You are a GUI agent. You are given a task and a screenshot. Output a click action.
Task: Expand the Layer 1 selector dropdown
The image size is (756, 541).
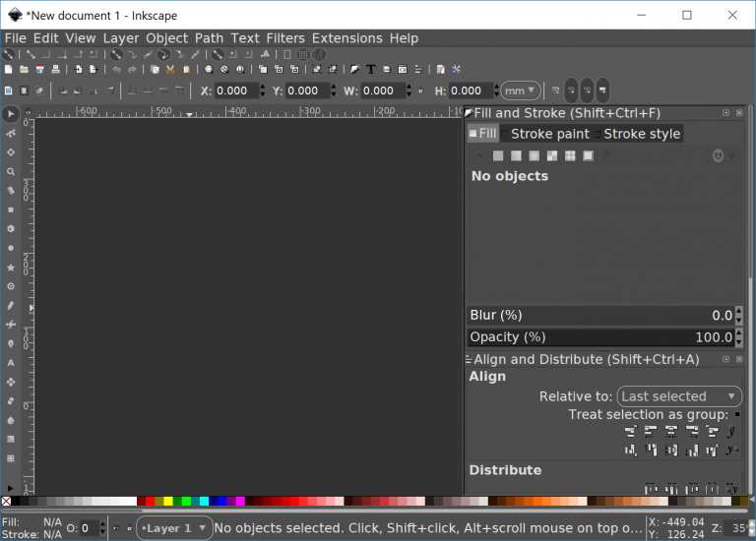coord(174,528)
